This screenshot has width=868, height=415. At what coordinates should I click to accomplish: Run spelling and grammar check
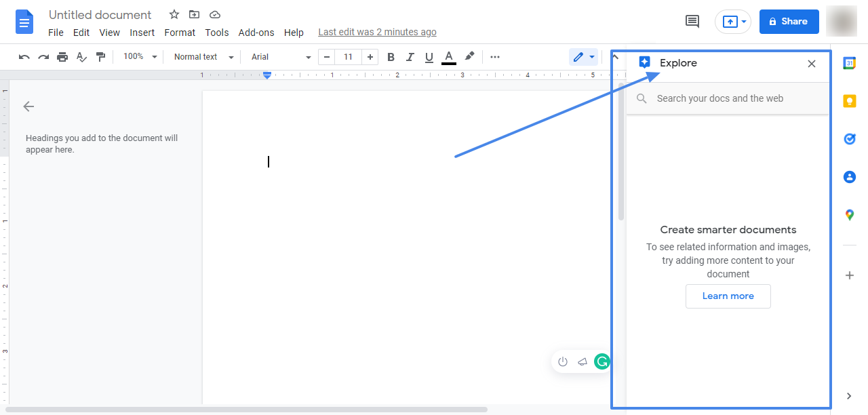tap(81, 57)
